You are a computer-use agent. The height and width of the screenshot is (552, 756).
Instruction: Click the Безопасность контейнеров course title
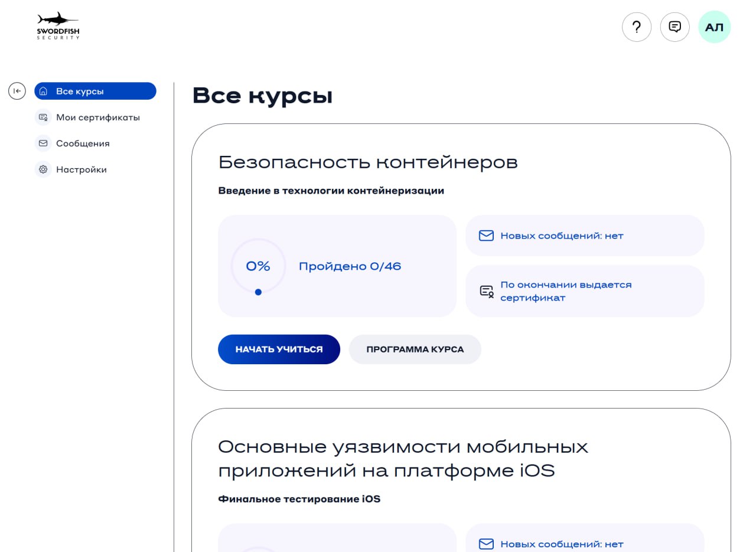(x=367, y=162)
